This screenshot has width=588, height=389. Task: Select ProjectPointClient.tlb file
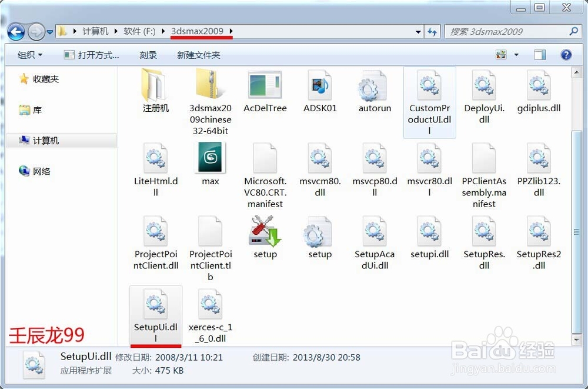tap(211, 248)
